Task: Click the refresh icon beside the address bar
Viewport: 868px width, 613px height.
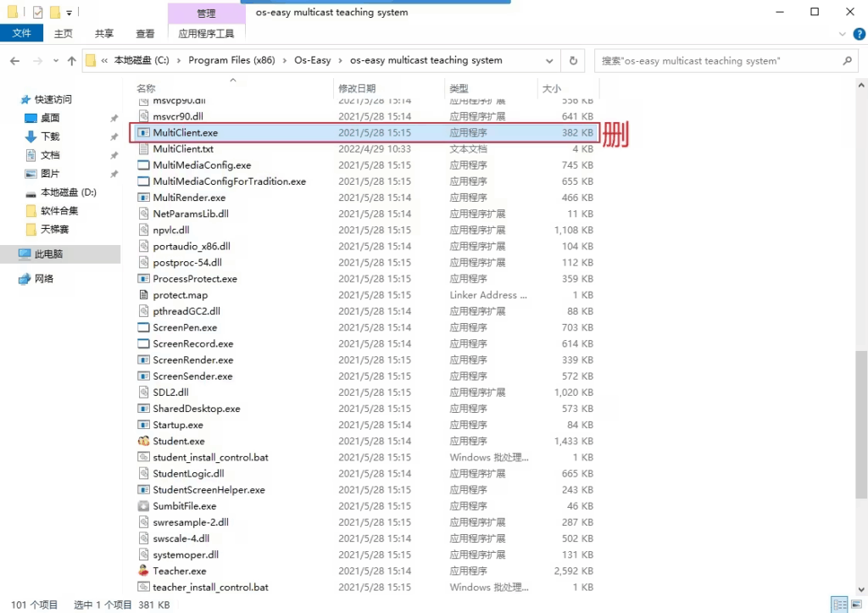Action: pos(574,60)
